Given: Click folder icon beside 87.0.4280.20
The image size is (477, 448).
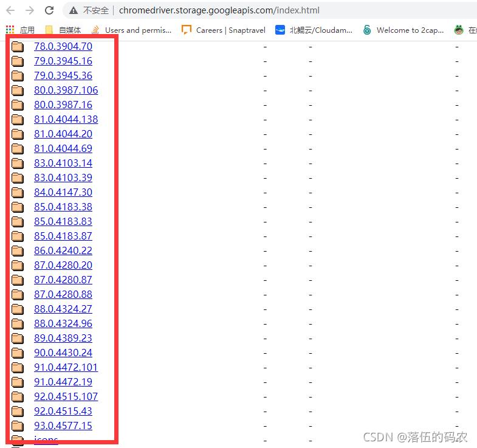Looking at the screenshot, I should (x=18, y=266).
